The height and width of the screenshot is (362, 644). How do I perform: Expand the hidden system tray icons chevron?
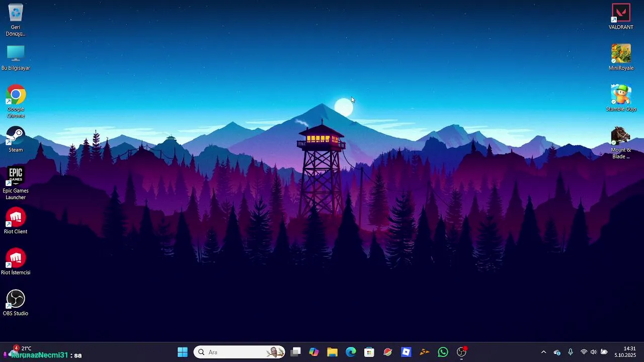pos(543,352)
